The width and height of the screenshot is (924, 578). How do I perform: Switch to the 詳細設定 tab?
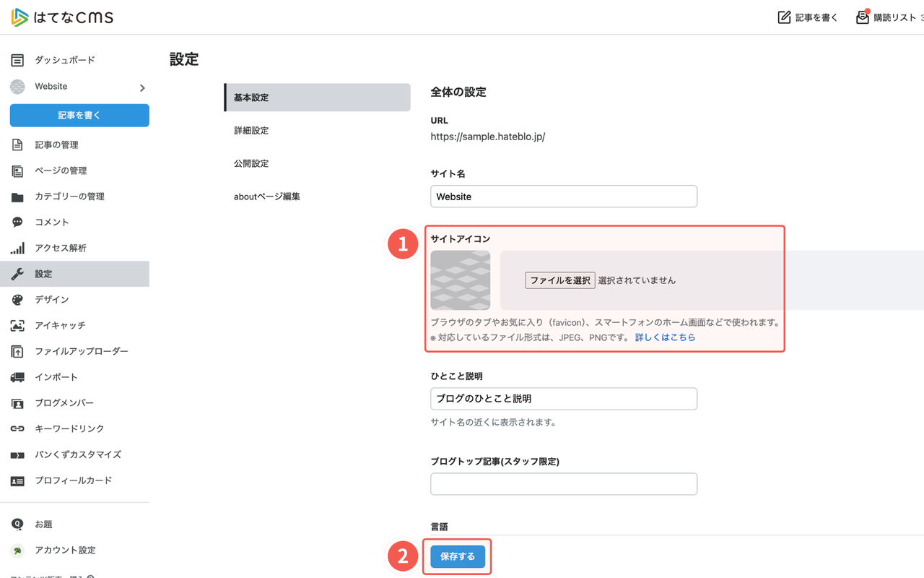[x=251, y=130]
